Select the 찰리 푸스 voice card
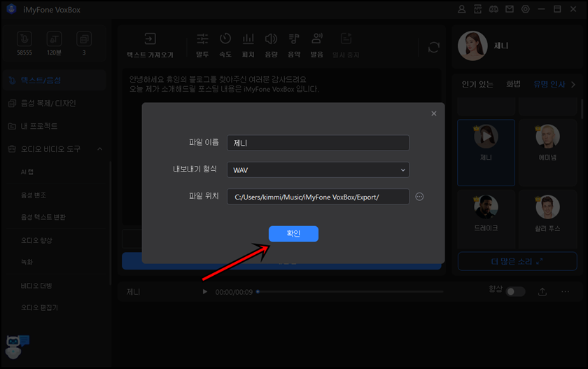This screenshot has height=369, width=588. pyautogui.click(x=547, y=219)
